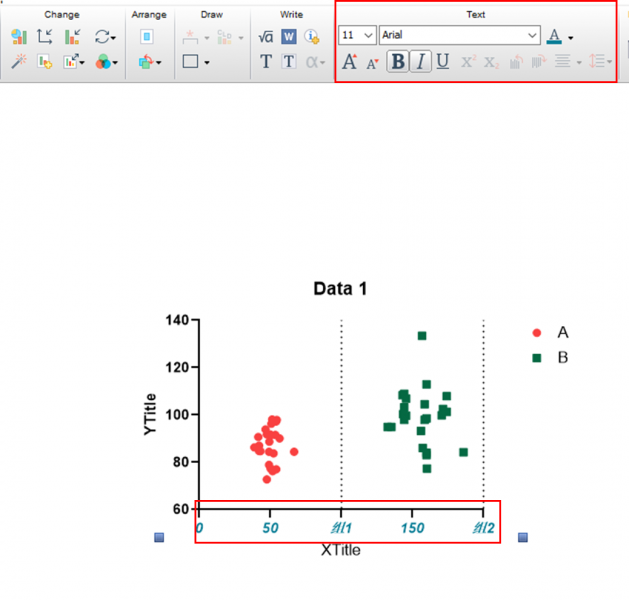
Task: Click the Center on page icon in Arrange
Action: coord(147,37)
